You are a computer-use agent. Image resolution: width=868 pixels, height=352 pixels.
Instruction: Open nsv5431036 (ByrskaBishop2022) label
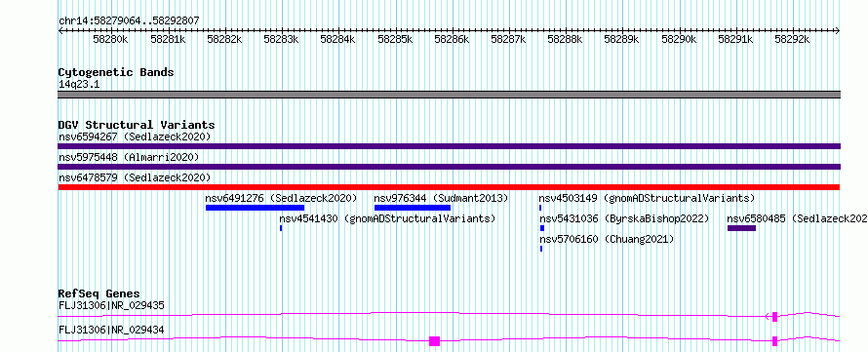coord(624,218)
